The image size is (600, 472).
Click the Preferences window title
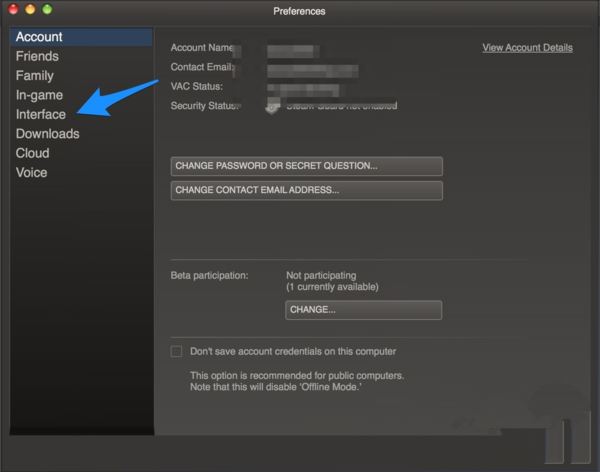(x=299, y=11)
